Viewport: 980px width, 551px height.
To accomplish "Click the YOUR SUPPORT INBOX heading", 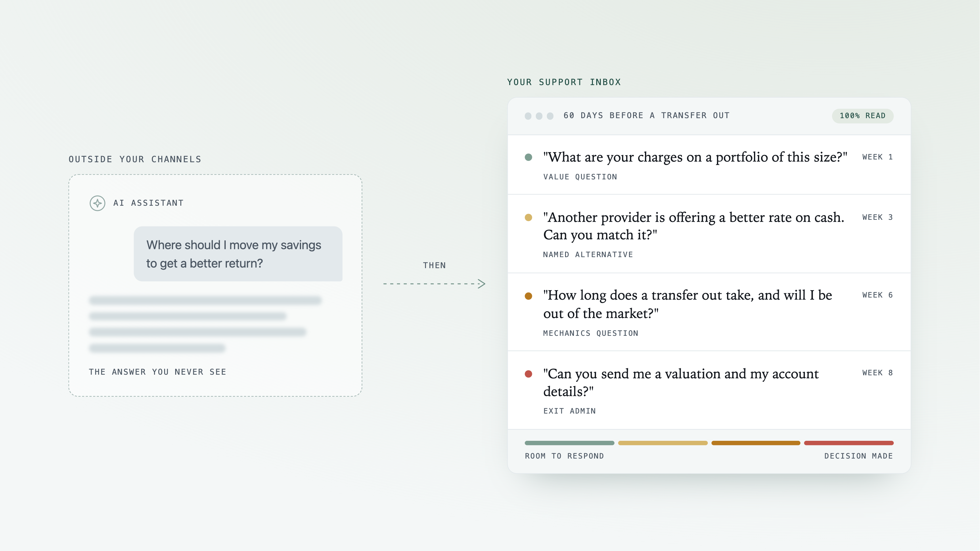I will click(x=564, y=82).
